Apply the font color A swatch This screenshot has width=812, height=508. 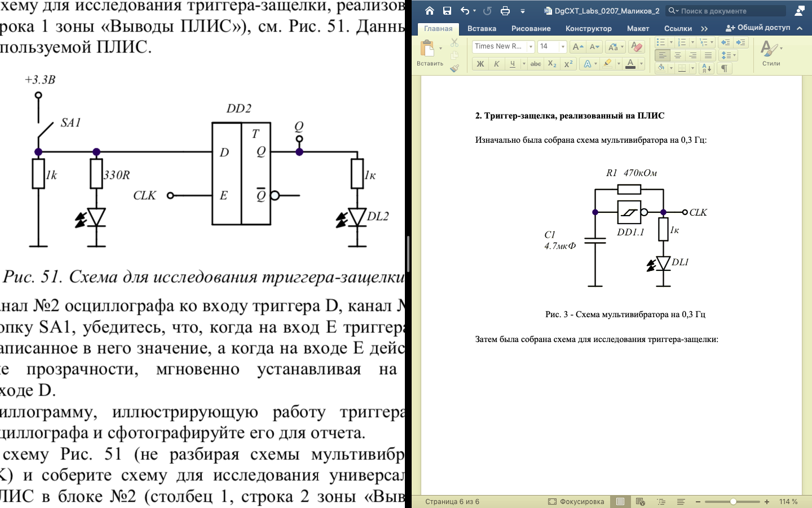[630, 64]
